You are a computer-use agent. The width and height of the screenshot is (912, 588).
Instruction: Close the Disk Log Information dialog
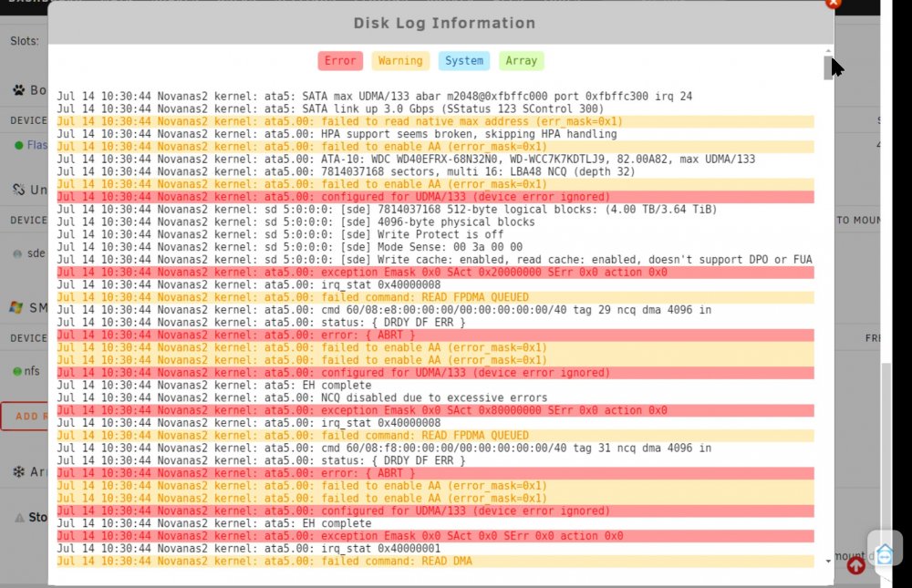tap(833, 3)
